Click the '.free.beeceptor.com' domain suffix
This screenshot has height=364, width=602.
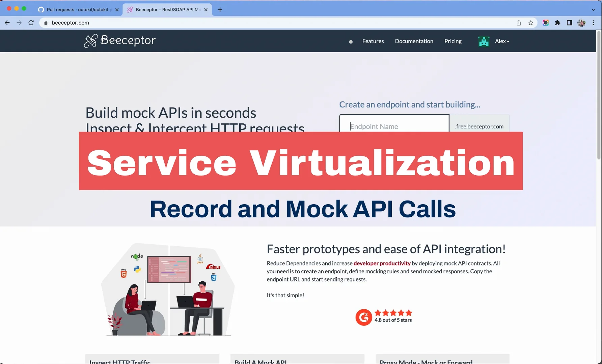click(479, 126)
